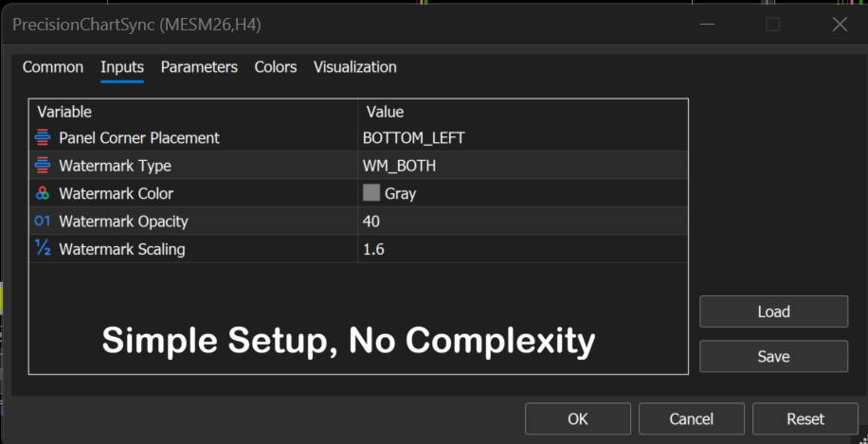Edit the Watermark Scaling value 1.6
Viewport: 868px width, 444px height.
pos(521,250)
